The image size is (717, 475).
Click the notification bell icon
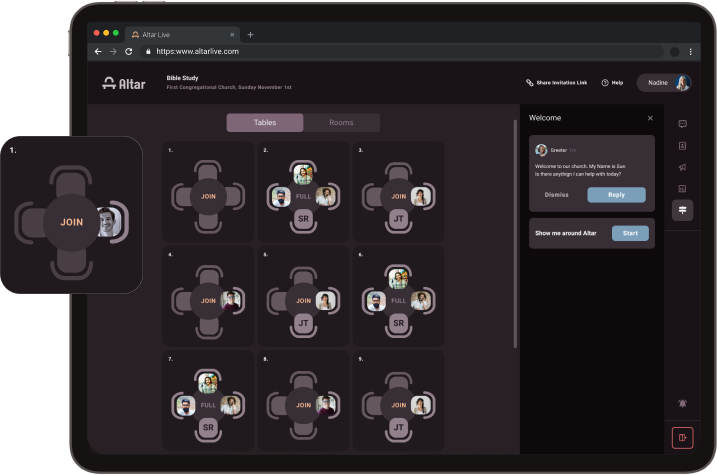pyautogui.click(x=682, y=403)
